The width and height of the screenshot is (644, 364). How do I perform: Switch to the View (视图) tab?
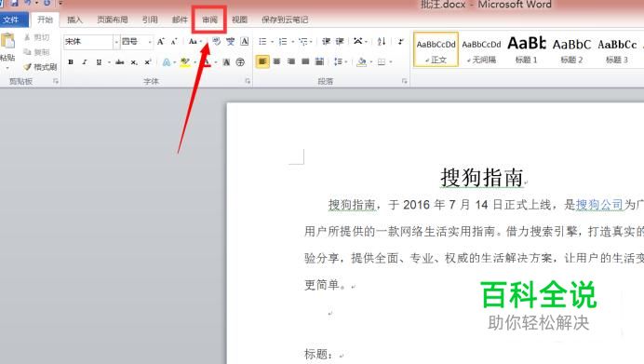point(239,20)
